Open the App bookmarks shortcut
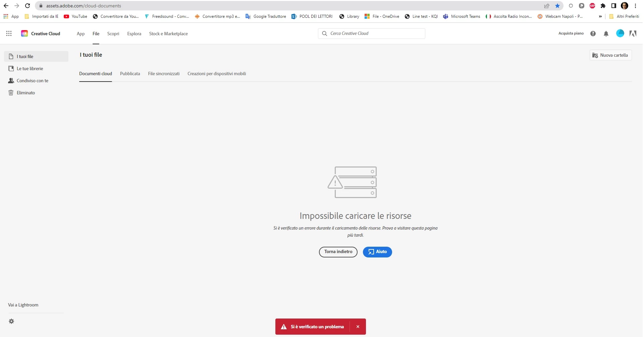The image size is (644, 337). click(11, 16)
